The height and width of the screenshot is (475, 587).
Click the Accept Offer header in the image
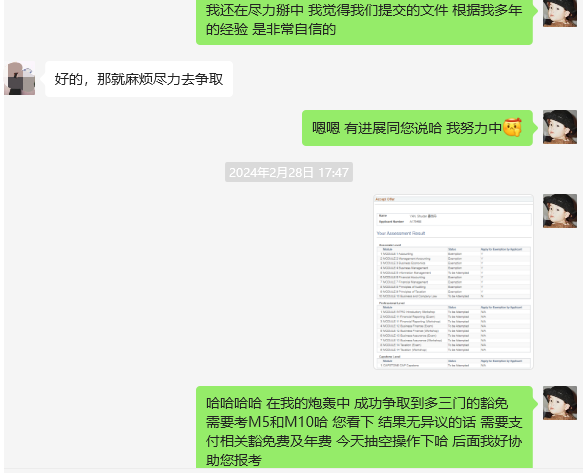tap(385, 199)
